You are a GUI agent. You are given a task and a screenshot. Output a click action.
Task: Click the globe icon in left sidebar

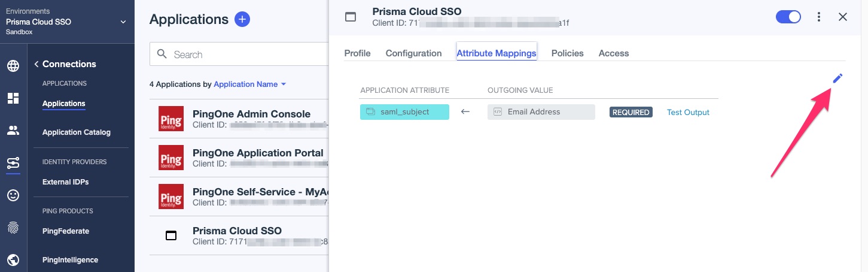tap(13, 66)
